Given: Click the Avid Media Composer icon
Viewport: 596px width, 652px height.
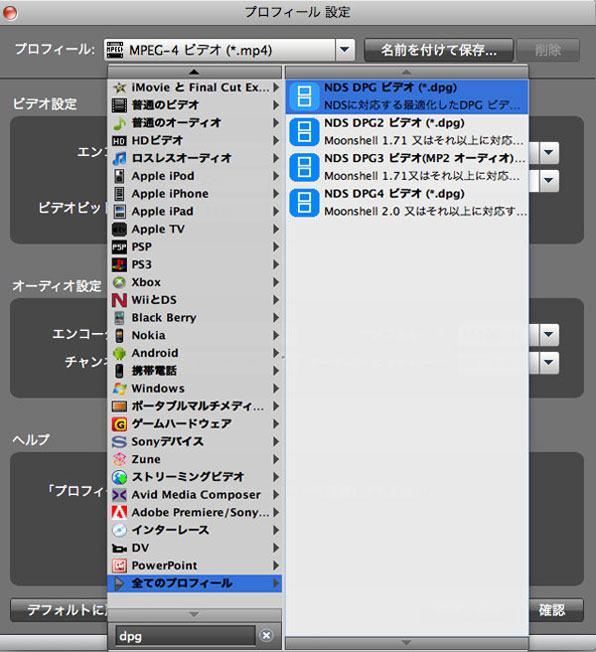Looking at the screenshot, I should 119,495.
